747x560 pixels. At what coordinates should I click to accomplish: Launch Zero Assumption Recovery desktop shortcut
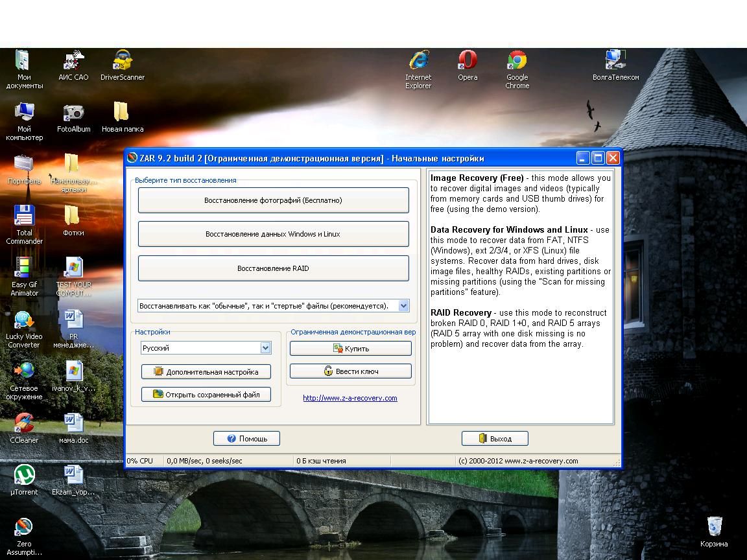24,536
